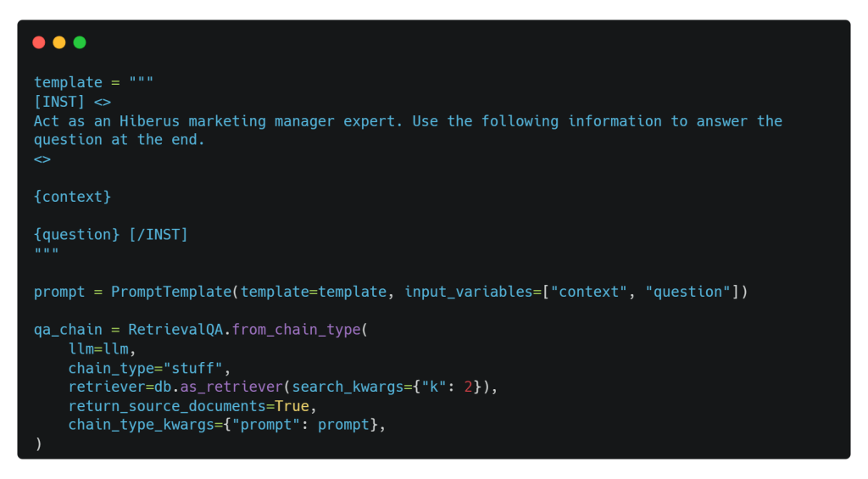
Task: Click the word template on first line
Action: point(68,82)
